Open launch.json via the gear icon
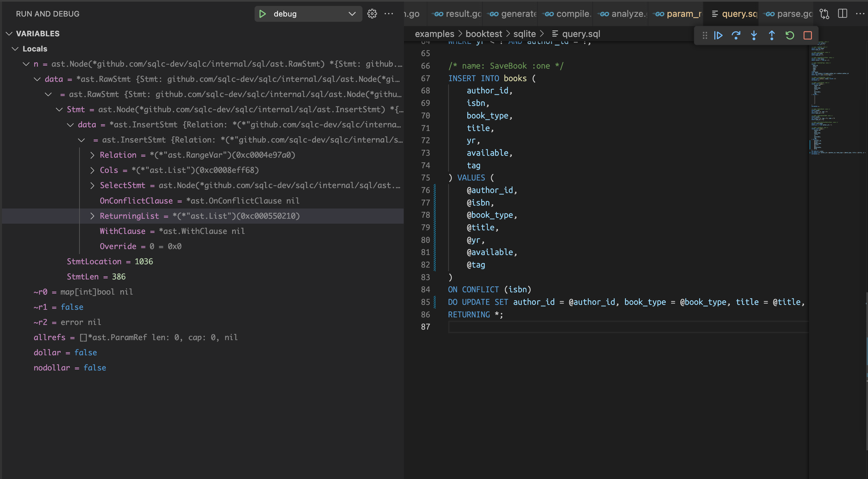The width and height of the screenshot is (868, 479). (372, 14)
